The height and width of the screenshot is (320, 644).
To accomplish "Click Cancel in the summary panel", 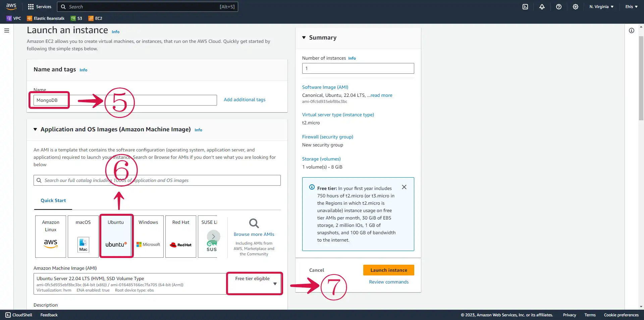I will pos(317,270).
